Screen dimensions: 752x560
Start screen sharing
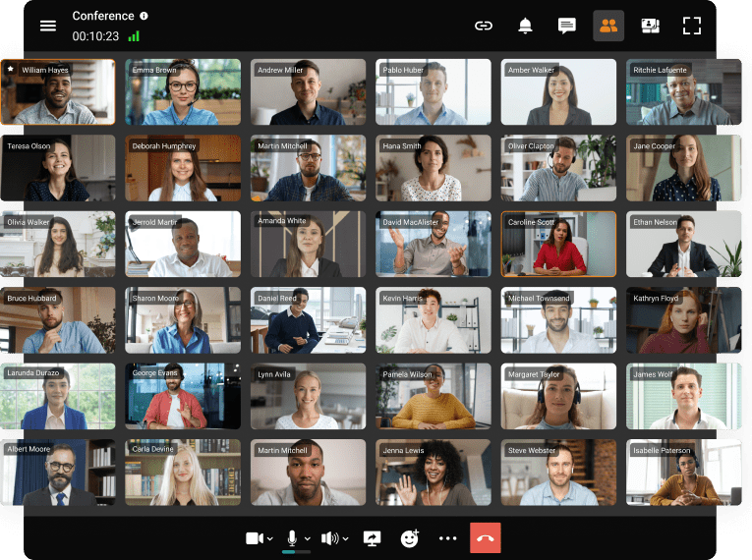coord(372,538)
